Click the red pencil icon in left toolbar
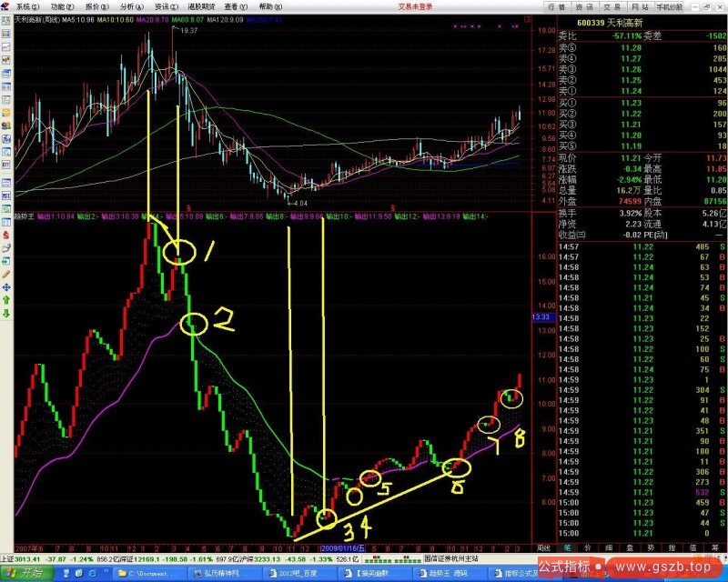The image size is (728, 582). [x=7, y=273]
